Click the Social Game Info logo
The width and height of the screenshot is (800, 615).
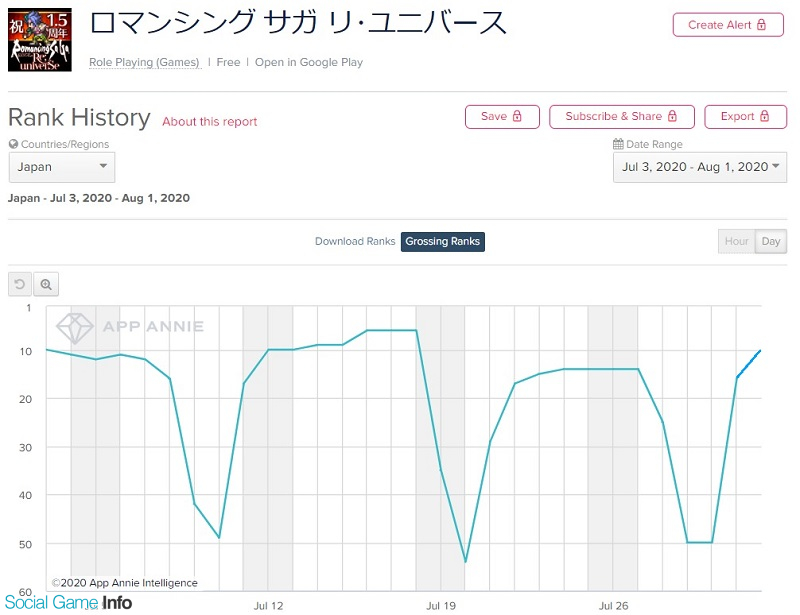click(x=68, y=603)
